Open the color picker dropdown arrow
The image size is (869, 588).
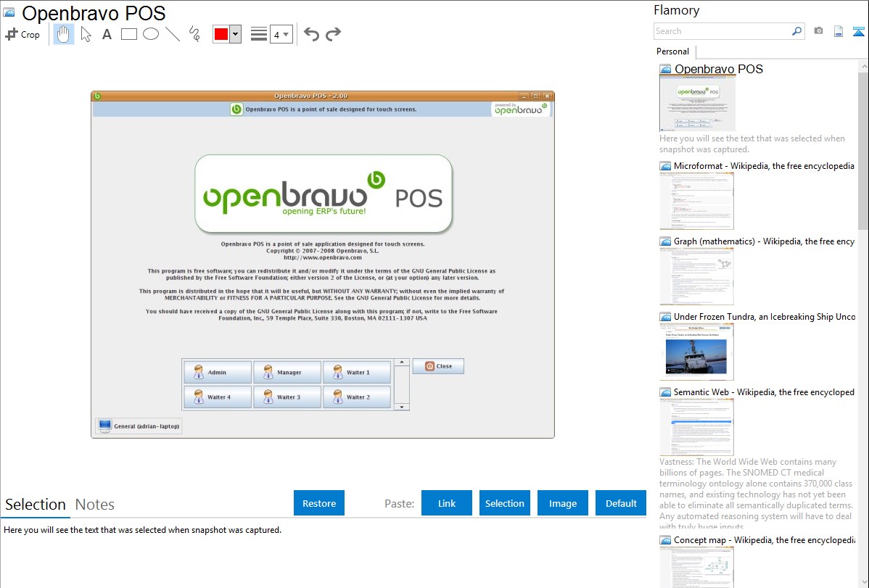click(x=235, y=34)
